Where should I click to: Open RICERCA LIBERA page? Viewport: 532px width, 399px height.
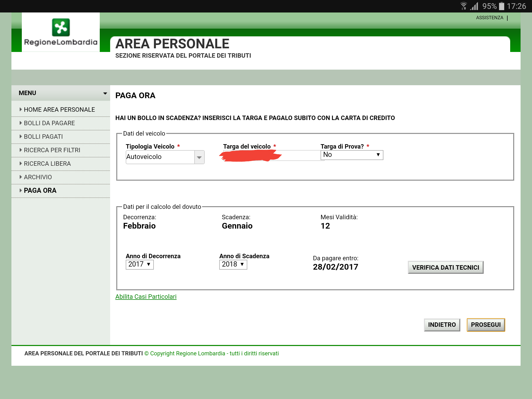point(47,164)
